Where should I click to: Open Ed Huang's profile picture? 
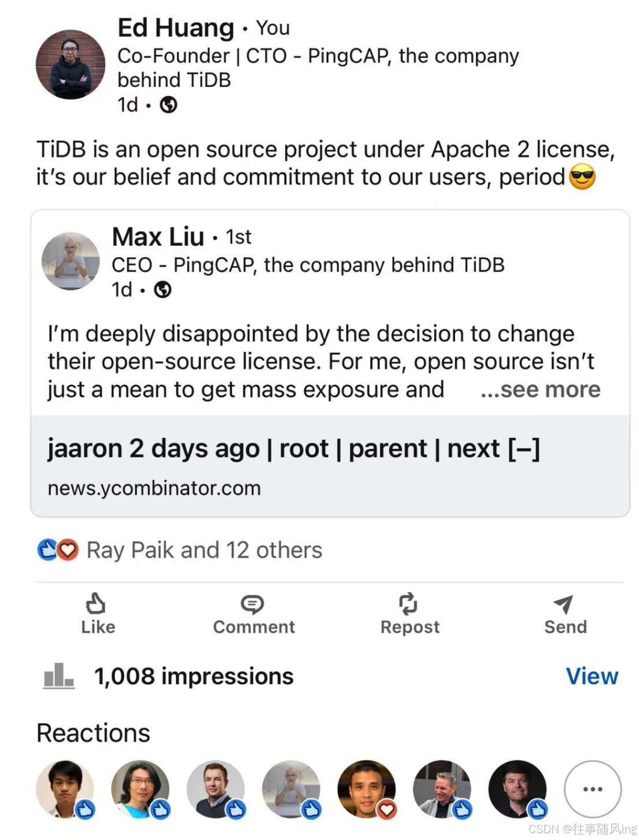[71, 65]
